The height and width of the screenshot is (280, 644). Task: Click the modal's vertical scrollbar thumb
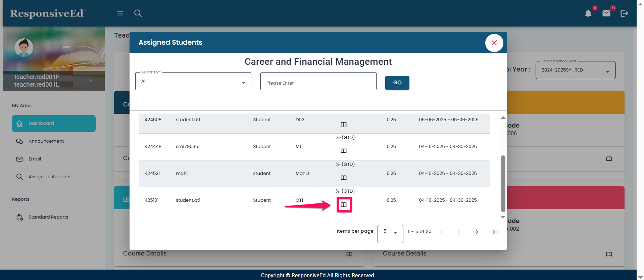pyautogui.click(x=503, y=183)
